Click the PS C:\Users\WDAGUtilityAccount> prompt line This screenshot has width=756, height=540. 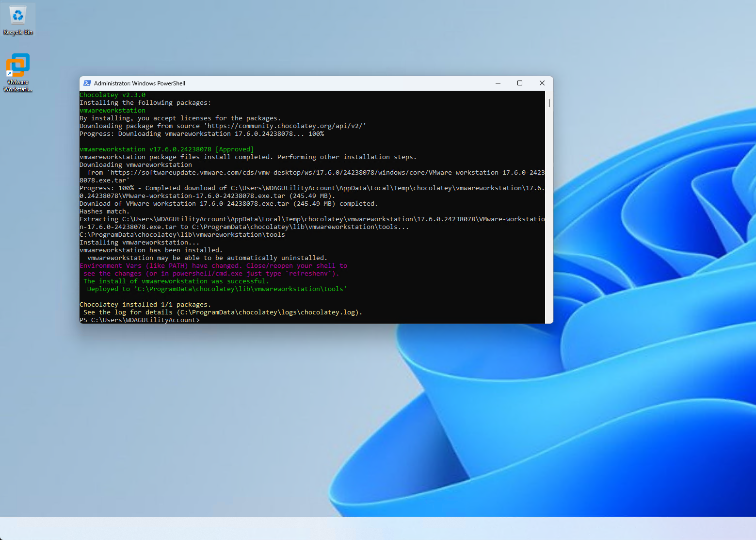click(x=140, y=320)
